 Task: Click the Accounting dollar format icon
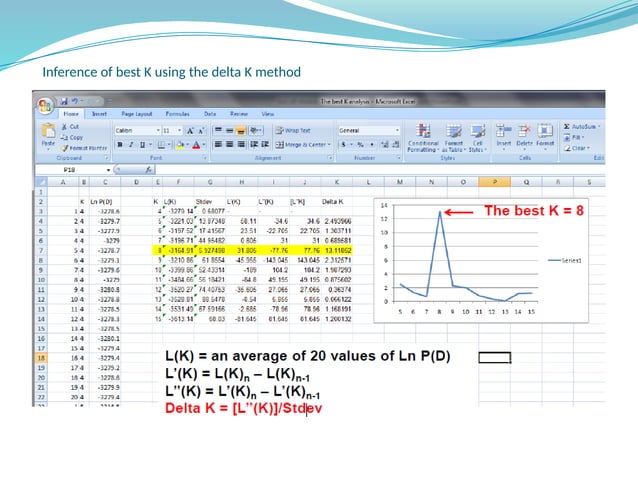pos(344,144)
